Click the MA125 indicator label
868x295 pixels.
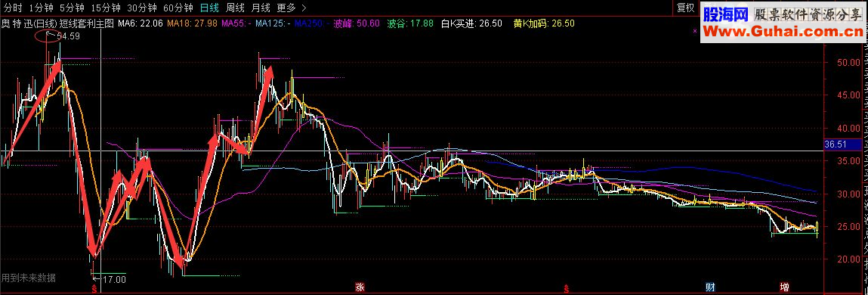[273, 23]
